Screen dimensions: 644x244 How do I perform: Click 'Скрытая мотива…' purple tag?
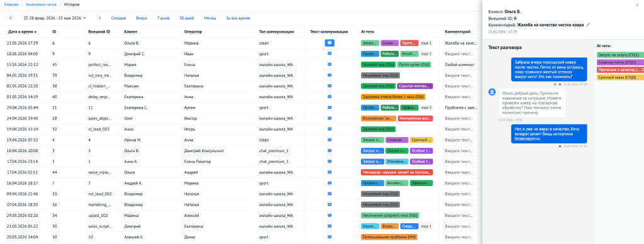[x=415, y=86]
